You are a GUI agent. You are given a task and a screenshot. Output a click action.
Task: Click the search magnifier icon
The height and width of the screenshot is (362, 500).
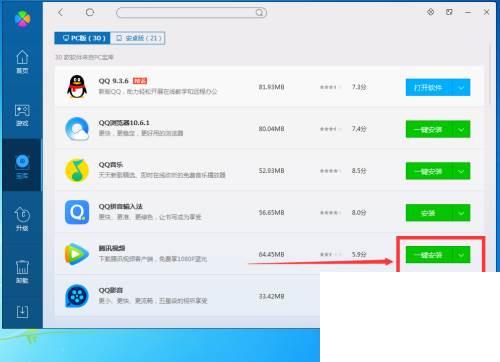259,13
